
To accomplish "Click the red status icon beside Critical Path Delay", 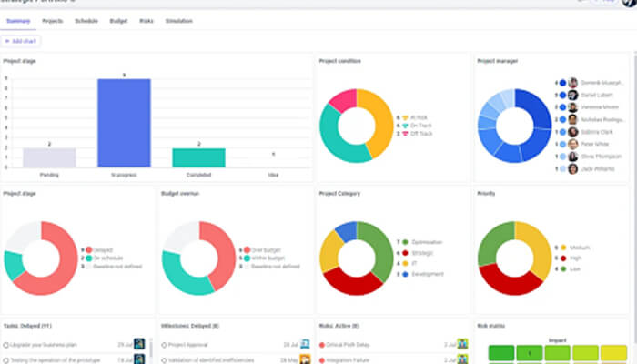I will click(x=321, y=345).
